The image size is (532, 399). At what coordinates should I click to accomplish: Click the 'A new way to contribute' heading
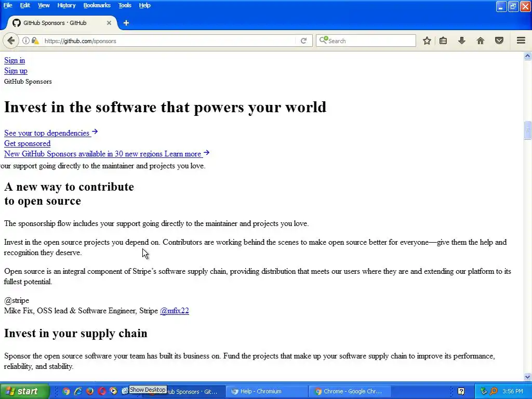tap(69, 194)
